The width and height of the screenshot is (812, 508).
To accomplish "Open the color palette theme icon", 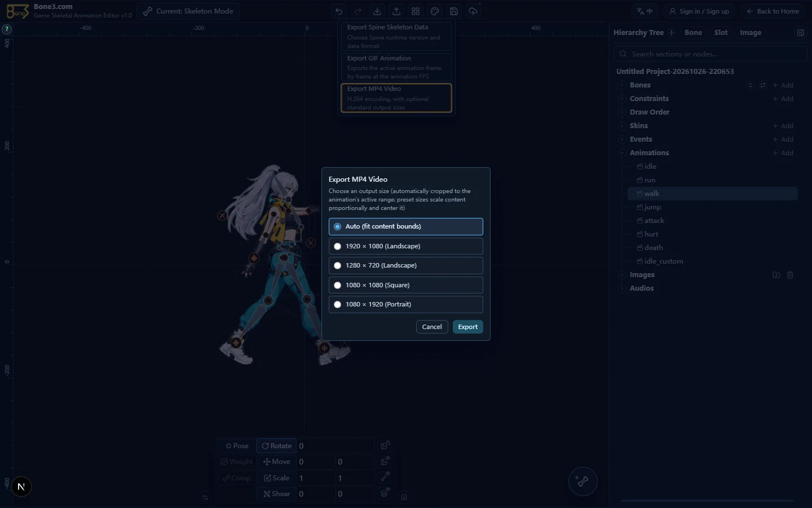I will [x=435, y=11].
